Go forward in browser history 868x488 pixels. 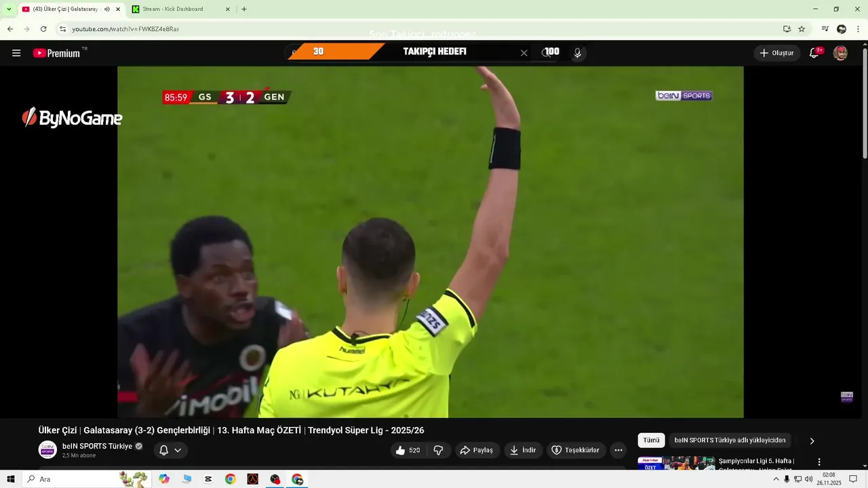coord(26,29)
